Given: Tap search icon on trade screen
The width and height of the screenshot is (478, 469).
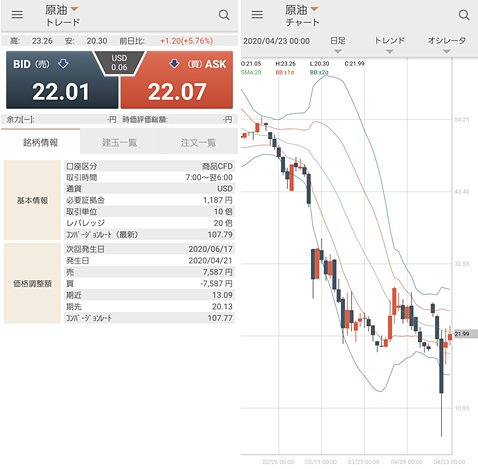Looking at the screenshot, I should pyautogui.click(x=224, y=15).
